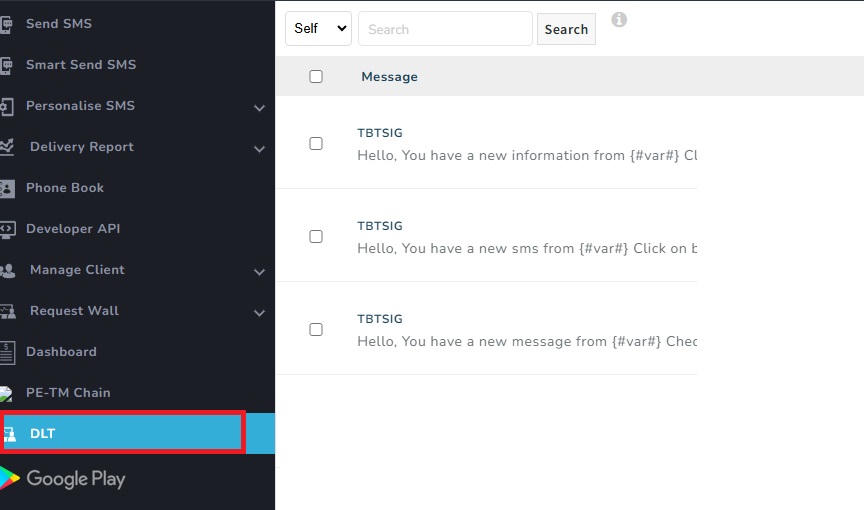Expand the Request Wall submenu chevron

tap(260, 313)
